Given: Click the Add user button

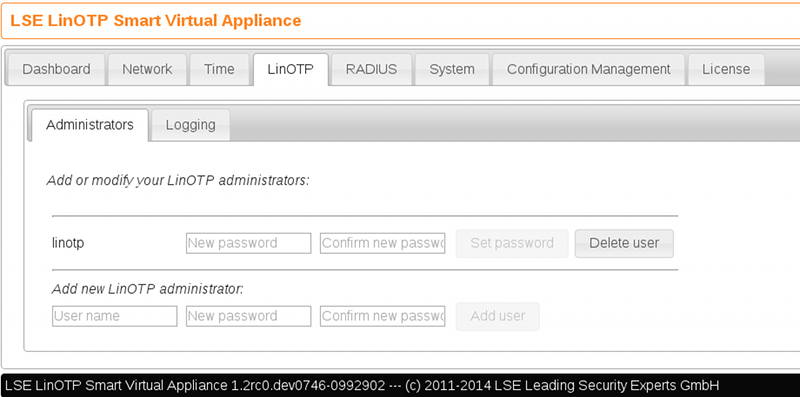Looking at the screenshot, I should click(497, 316).
